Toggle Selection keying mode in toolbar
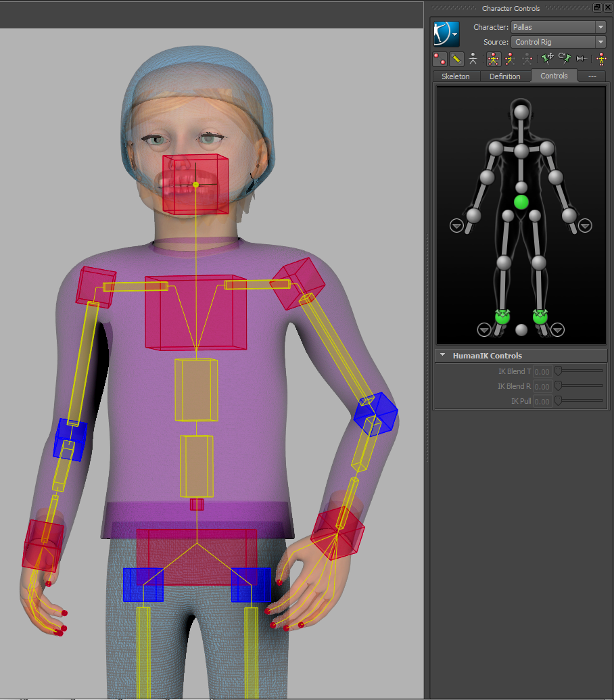 coord(527,59)
